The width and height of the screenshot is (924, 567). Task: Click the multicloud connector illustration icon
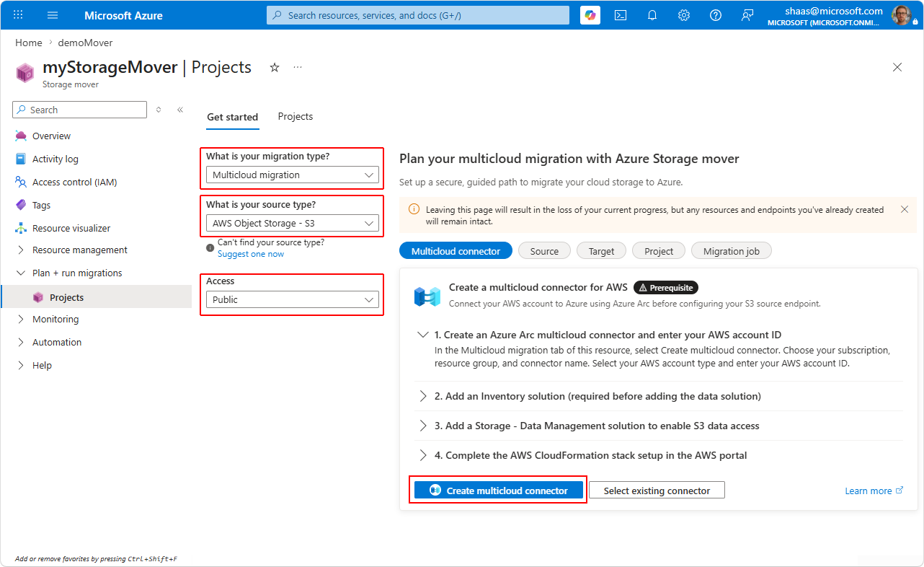point(427,296)
